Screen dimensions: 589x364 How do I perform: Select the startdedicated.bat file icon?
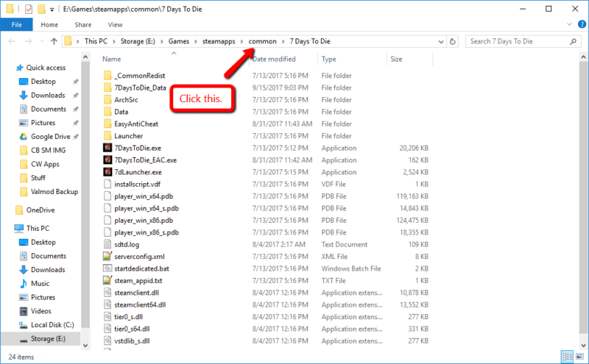107,268
